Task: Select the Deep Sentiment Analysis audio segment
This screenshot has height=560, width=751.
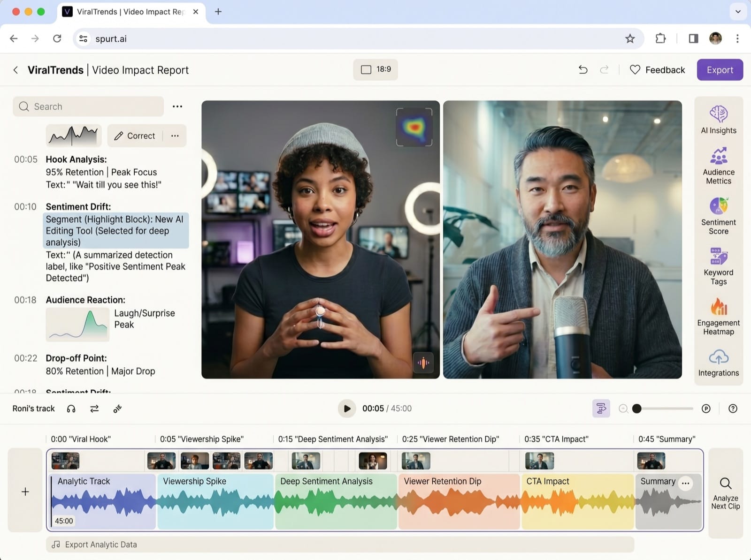Action: (336, 501)
